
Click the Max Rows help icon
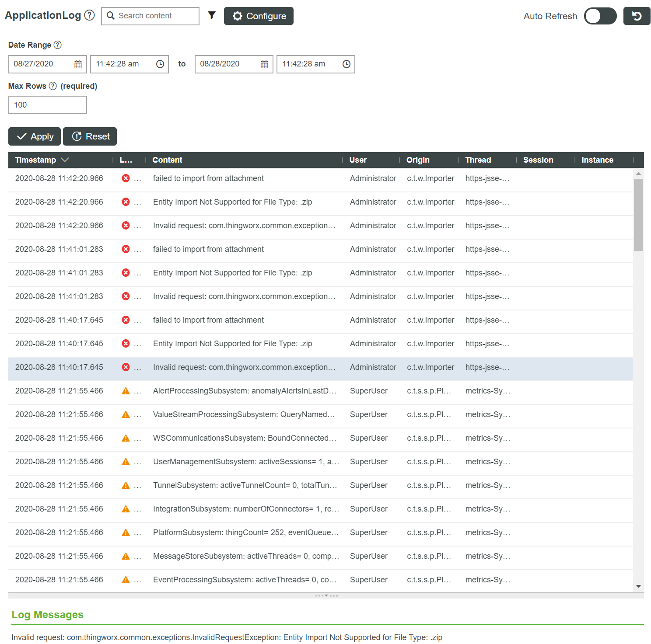[53, 86]
